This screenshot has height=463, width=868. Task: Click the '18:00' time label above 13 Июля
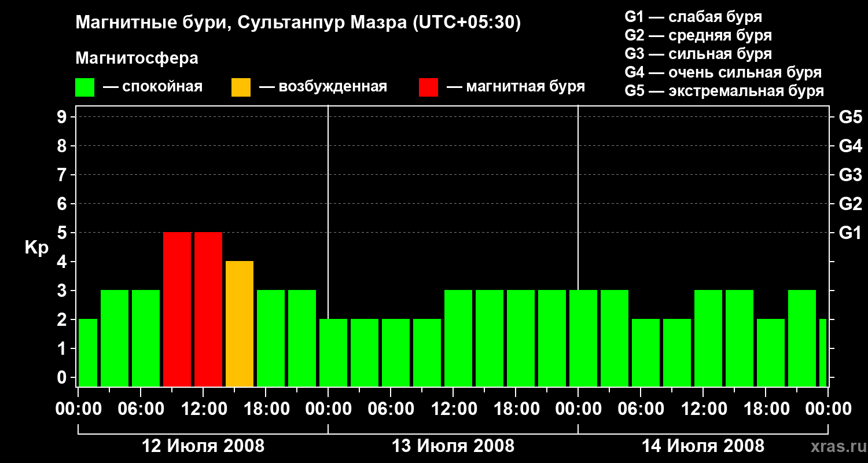pos(516,409)
